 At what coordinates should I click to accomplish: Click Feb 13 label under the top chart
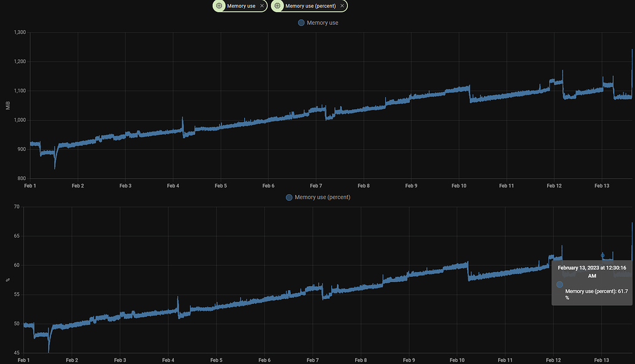tap(602, 186)
